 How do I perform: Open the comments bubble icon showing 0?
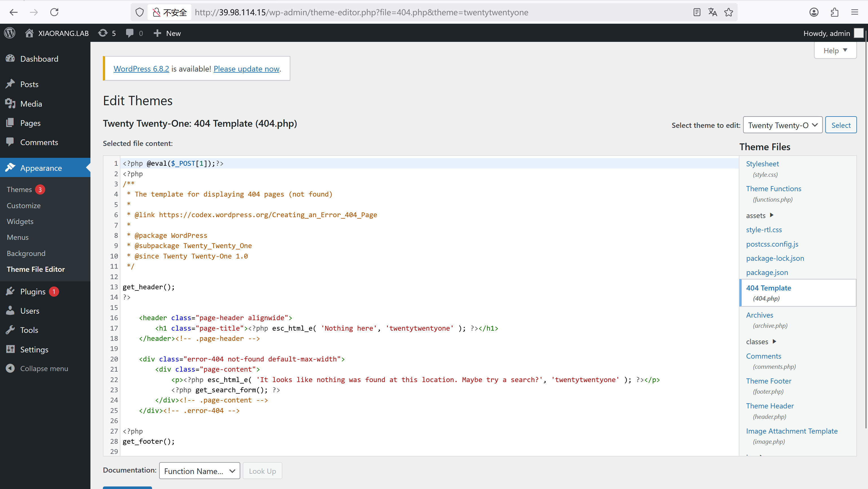tap(134, 33)
